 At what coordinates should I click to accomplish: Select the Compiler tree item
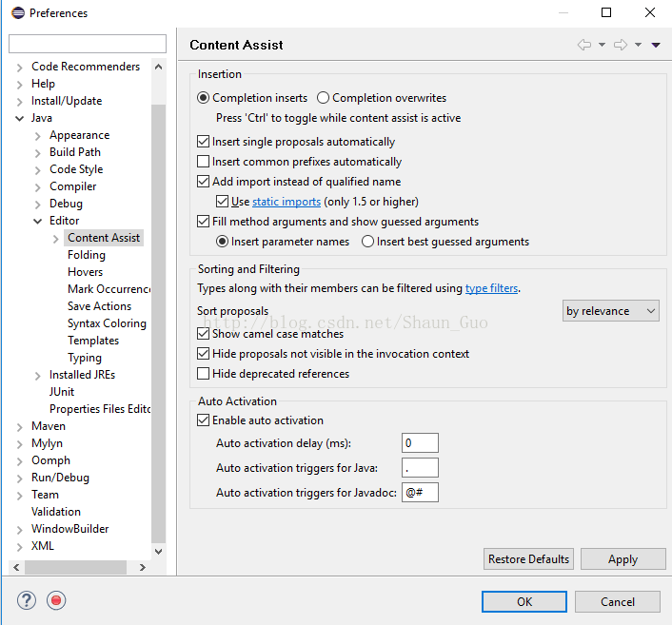(x=73, y=186)
